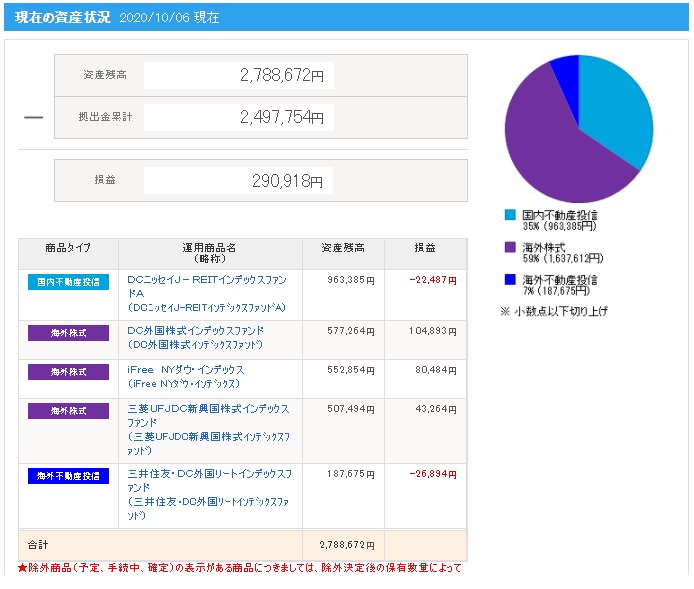Click the 商品タイプ column header
This screenshot has width=694, height=589.
click(68, 252)
